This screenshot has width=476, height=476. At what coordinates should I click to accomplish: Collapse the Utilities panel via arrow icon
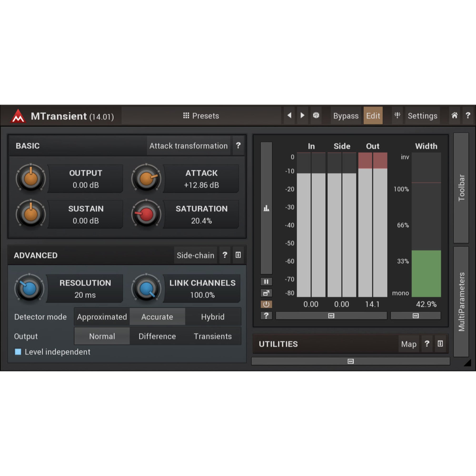[440, 344]
